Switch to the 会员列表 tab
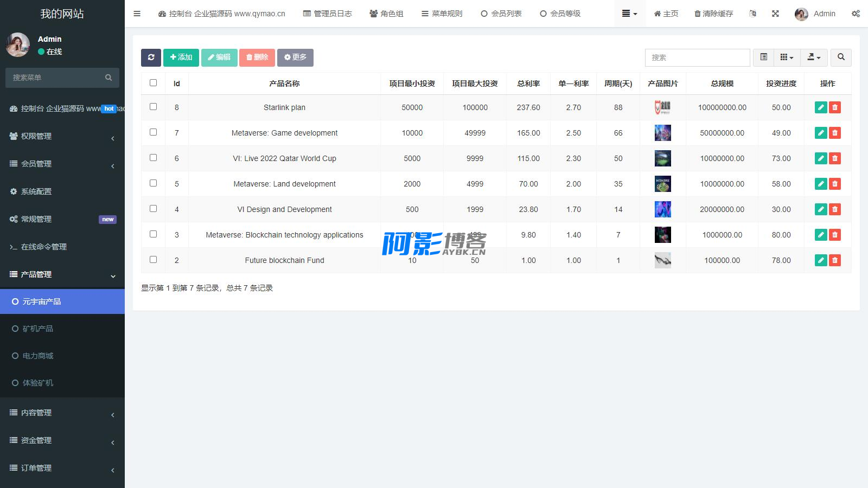868x488 pixels. [x=501, y=14]
